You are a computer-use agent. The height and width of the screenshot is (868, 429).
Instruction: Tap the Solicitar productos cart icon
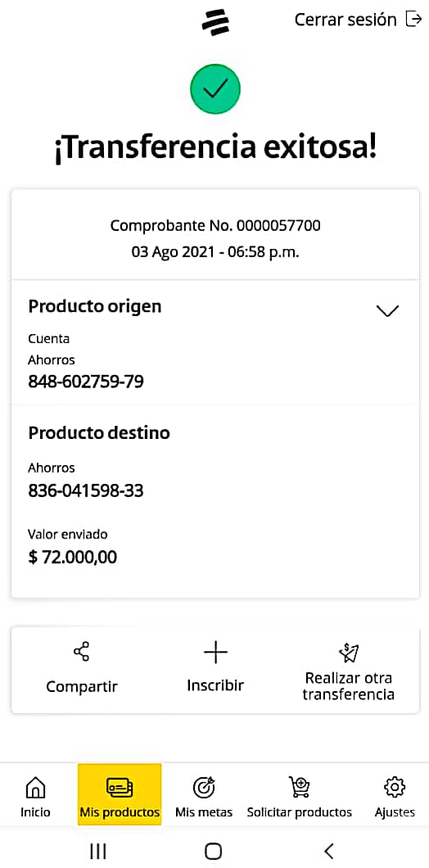pos(300,787)
